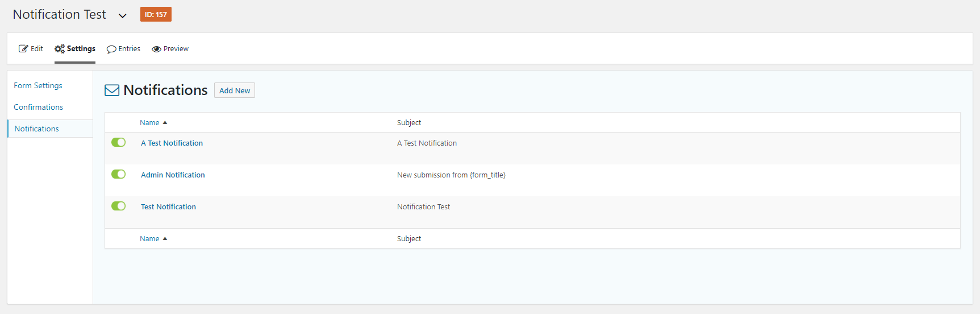Click the Preview eye icon
This screenshot has width=980, height=314.
pos(156,49)
